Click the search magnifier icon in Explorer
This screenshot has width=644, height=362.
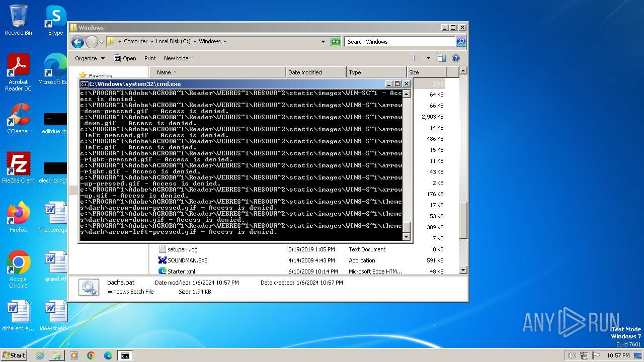[x=461, y=42]
